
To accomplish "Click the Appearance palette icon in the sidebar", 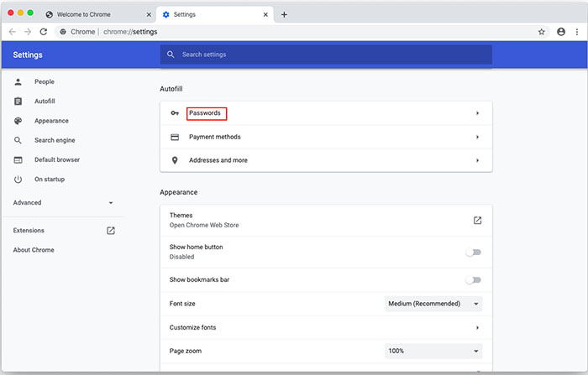I will (18, 121).
